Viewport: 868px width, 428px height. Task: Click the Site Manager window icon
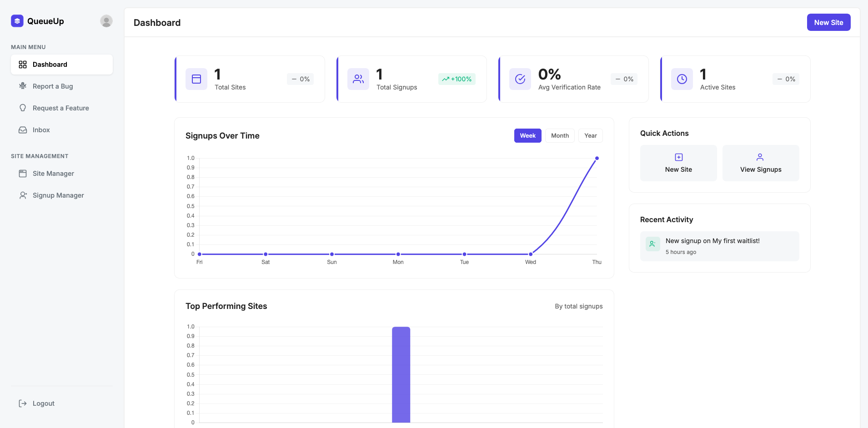coord(23,174)
